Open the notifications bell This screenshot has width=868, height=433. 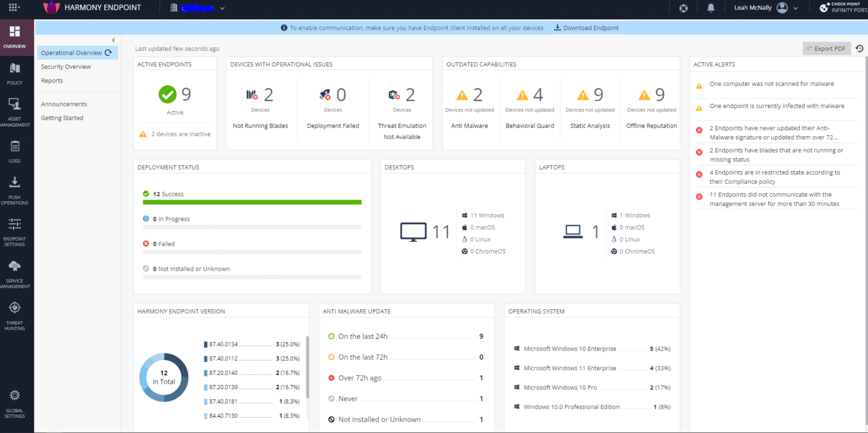coord(711,7)
